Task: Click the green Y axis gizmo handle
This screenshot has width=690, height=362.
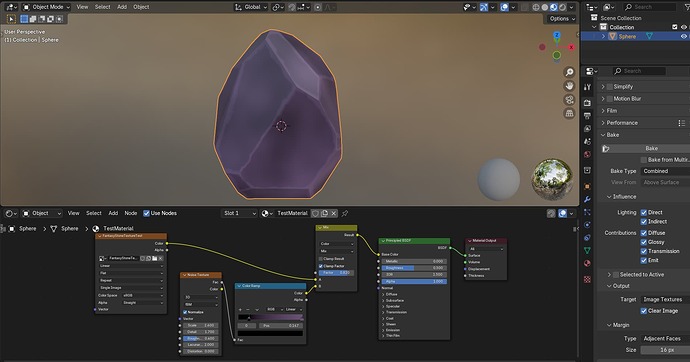Action: tap(557, 55)
